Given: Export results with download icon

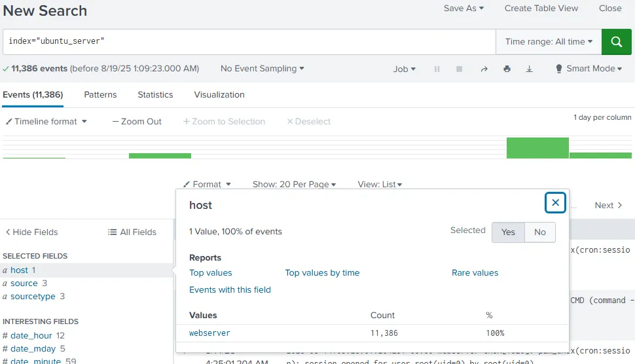Looking at the screenshot, I should click(x=529, y=69).
